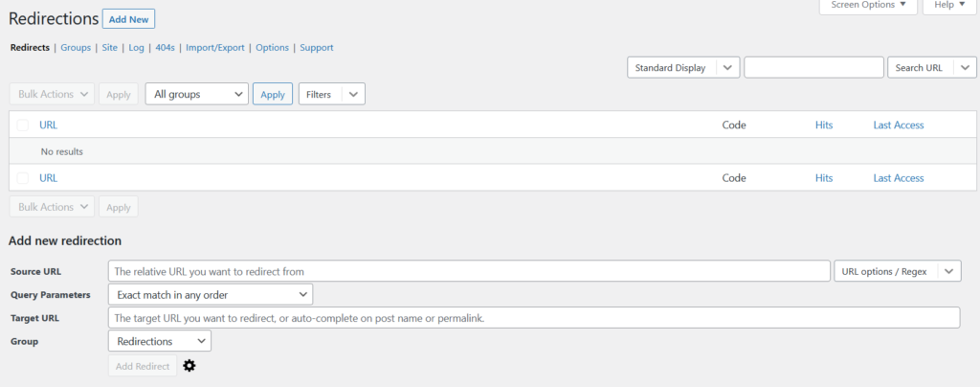This screenshot has width=980, height=387.
Task: Switch to the Redirects tab
Action: click(30, 48)
